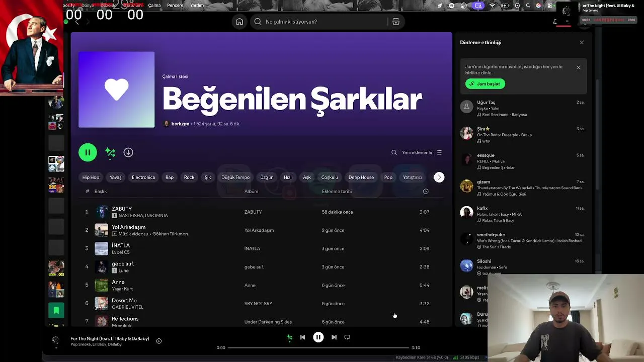
Task: Select the Hızlı filter chip
Action: 288,177
